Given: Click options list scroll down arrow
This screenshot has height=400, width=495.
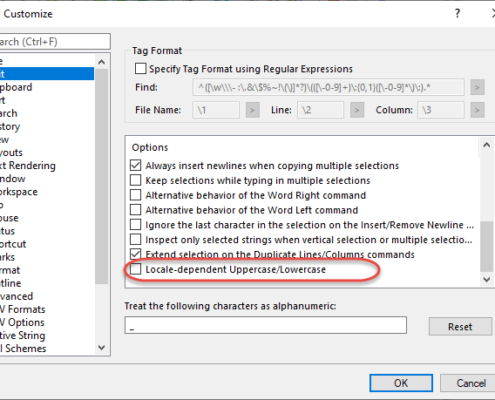Looking at the screenshot, I should tap(486, 279).
